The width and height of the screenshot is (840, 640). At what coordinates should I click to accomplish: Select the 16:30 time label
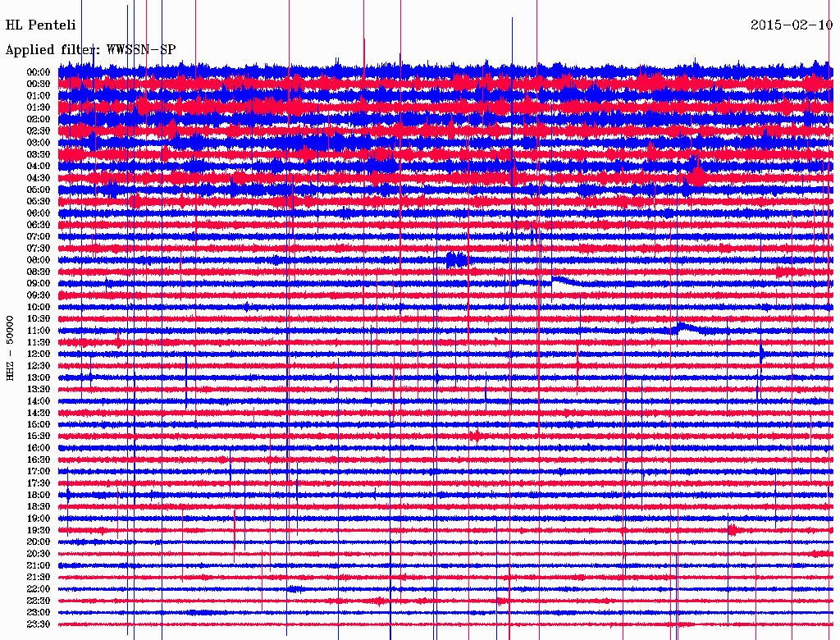[x=39, y=460]
